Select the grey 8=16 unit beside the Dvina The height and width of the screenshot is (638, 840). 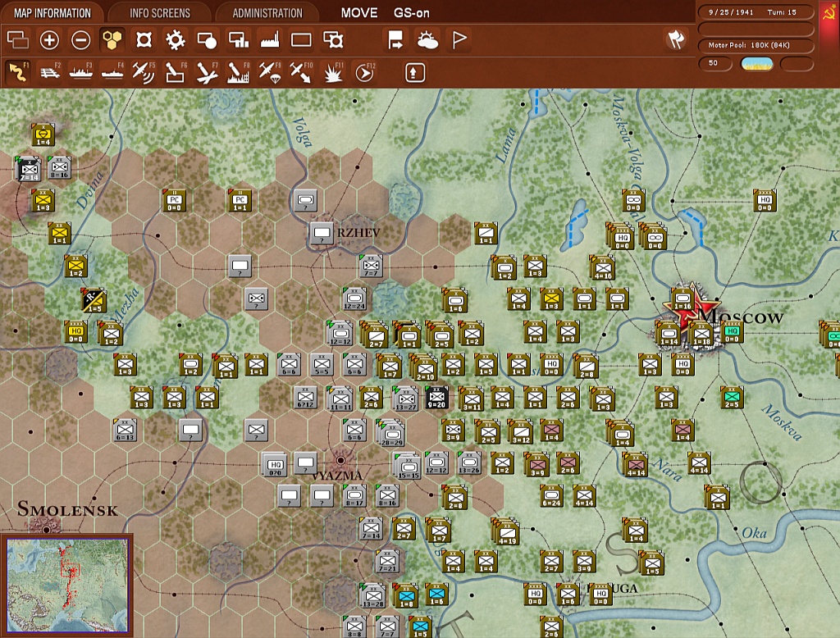(x=59, y=167)
